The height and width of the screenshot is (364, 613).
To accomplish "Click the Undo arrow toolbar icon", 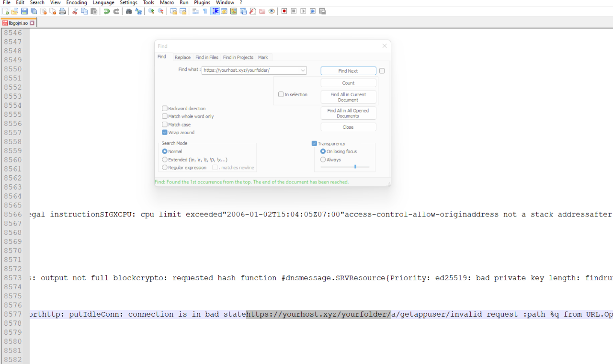I will (x=106, y=11).
